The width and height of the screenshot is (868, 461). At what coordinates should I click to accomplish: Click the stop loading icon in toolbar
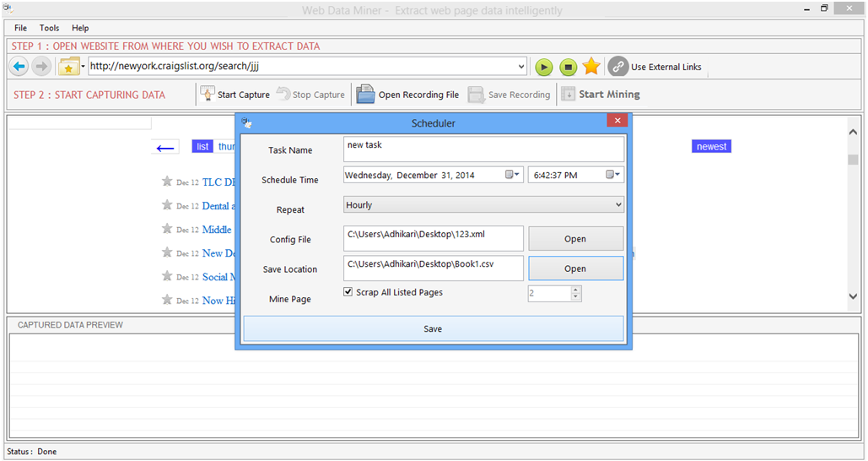click(569, 67)
